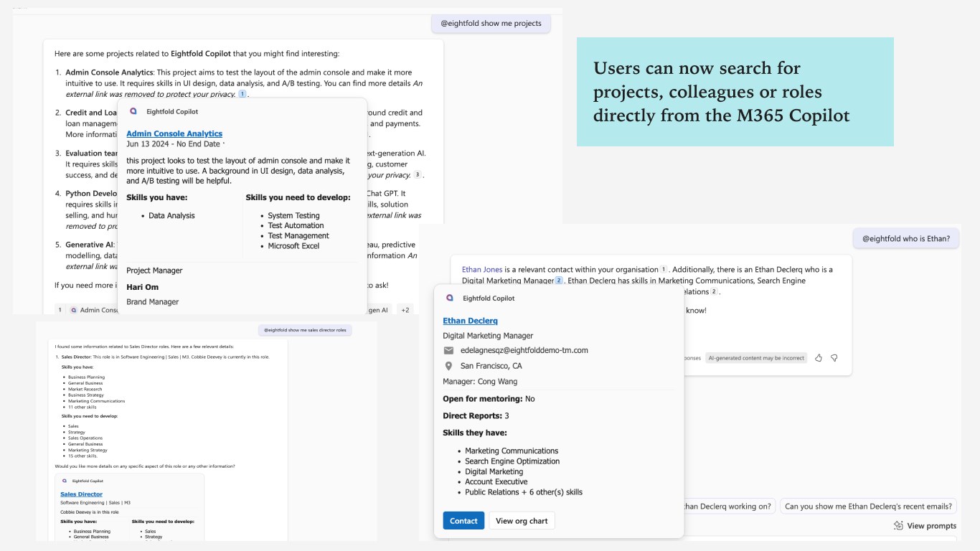Click the blue Contact button
The image size is (980, 551).
463,521
